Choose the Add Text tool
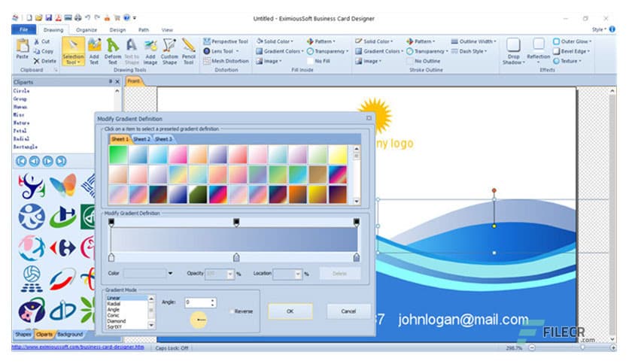Screen dimensions: 629x364 [94, 51]
